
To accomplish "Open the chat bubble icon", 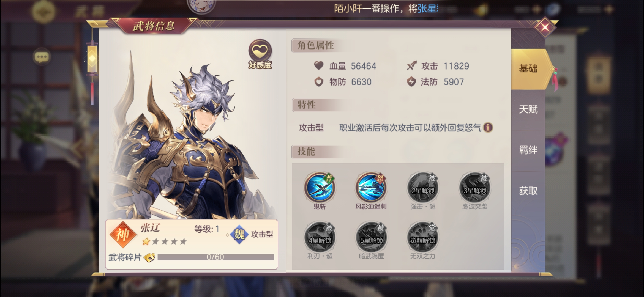I will coord(42,57).
